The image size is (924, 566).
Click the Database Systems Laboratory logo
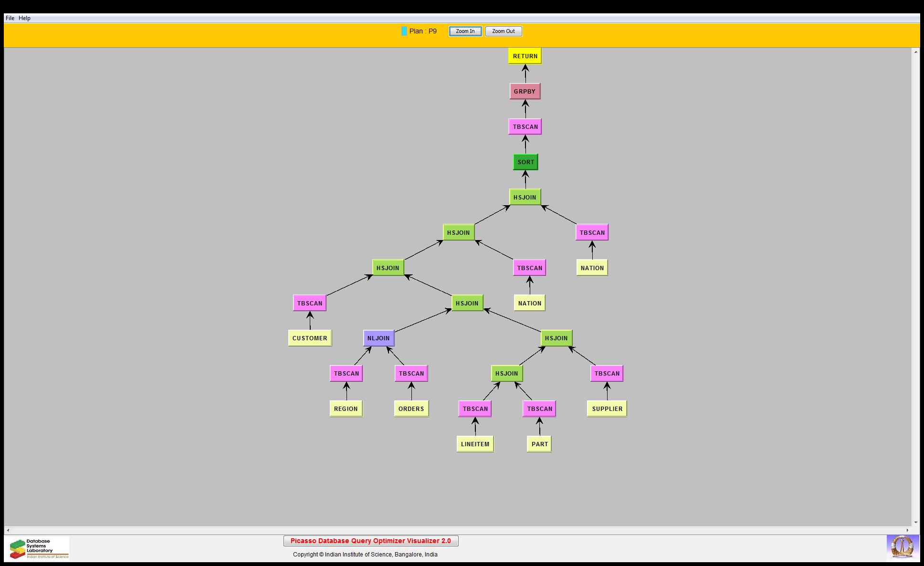click(x=37, y=548)
